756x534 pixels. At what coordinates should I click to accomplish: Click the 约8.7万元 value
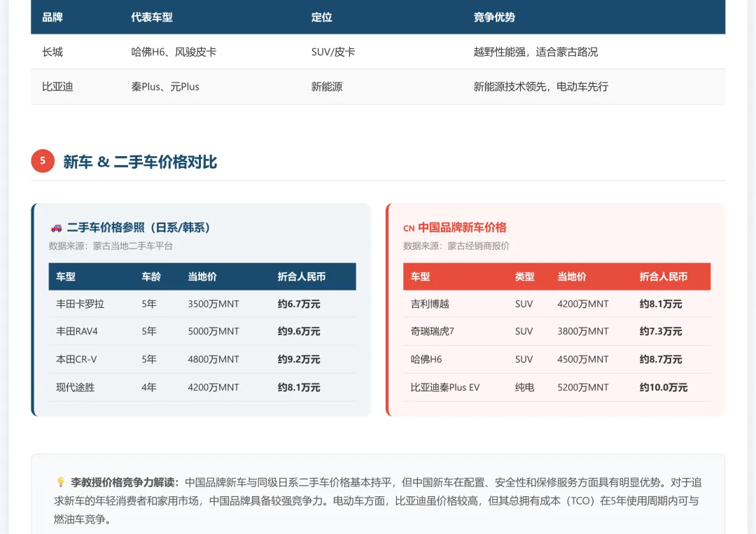[x=661, y=360]
